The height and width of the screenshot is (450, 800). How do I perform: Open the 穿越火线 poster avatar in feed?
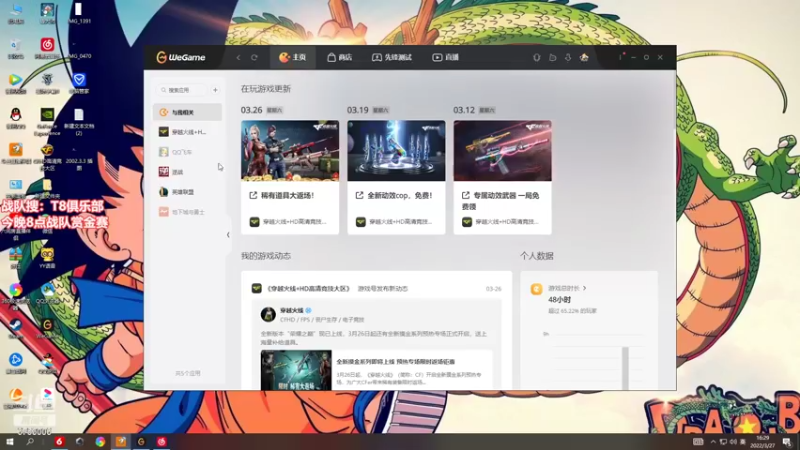tap(268, 314)
